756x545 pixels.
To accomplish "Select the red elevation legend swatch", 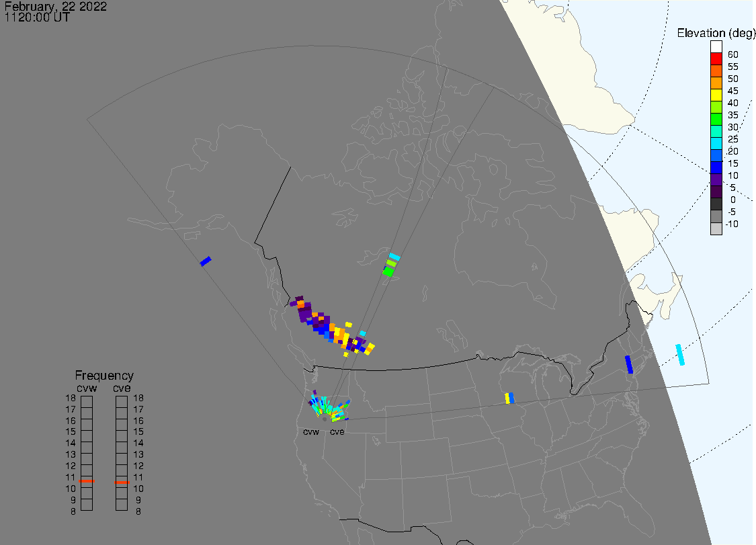I will click(716, 59).
